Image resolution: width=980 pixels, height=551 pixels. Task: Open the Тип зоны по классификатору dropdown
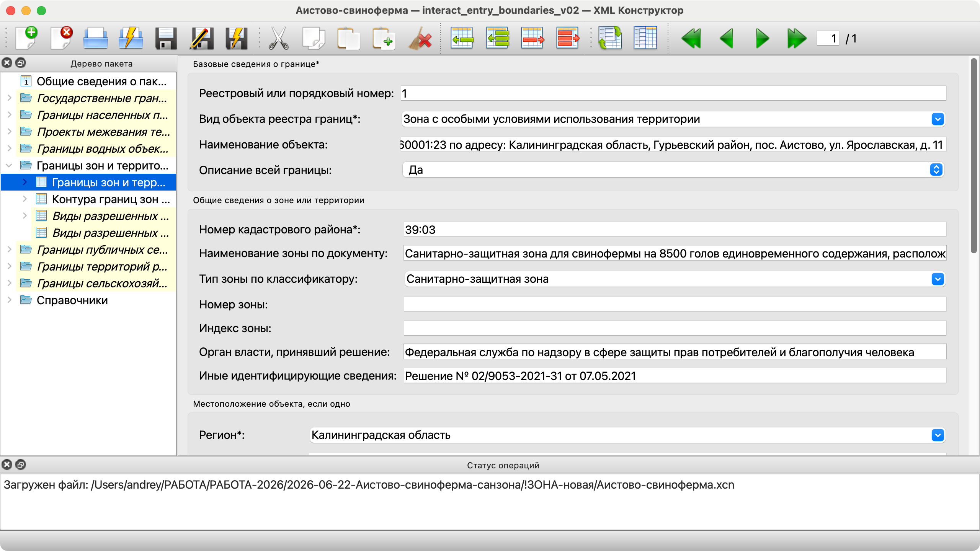pyautogui.click(x=938, y=279)
